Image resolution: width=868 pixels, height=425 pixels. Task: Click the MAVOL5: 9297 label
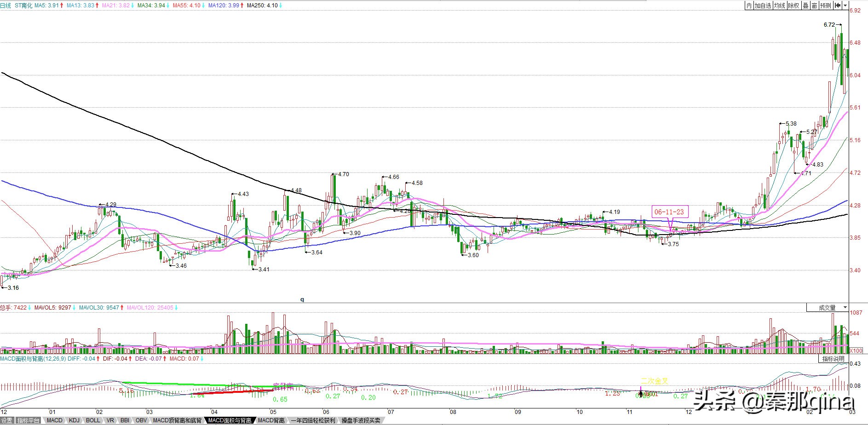[x=53, y=308]
